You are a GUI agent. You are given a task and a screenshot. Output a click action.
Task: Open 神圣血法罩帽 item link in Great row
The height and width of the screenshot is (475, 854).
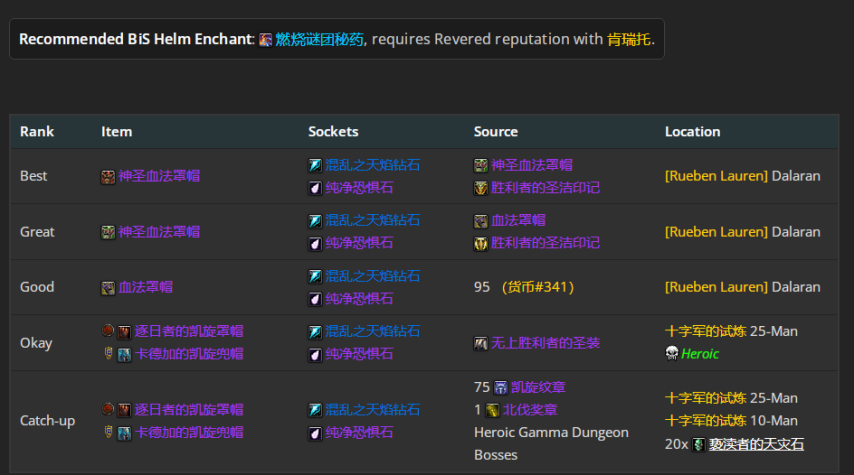coord(159,232)
